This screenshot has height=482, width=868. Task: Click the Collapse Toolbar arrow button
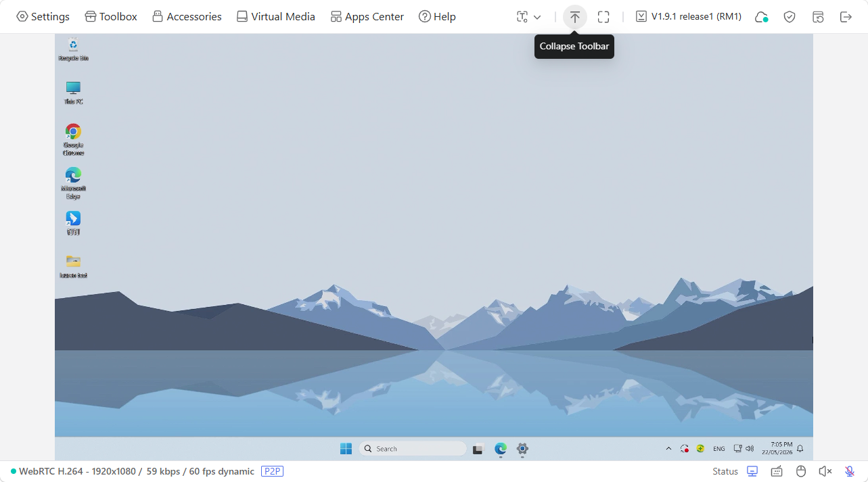click(x=575, y=17)
